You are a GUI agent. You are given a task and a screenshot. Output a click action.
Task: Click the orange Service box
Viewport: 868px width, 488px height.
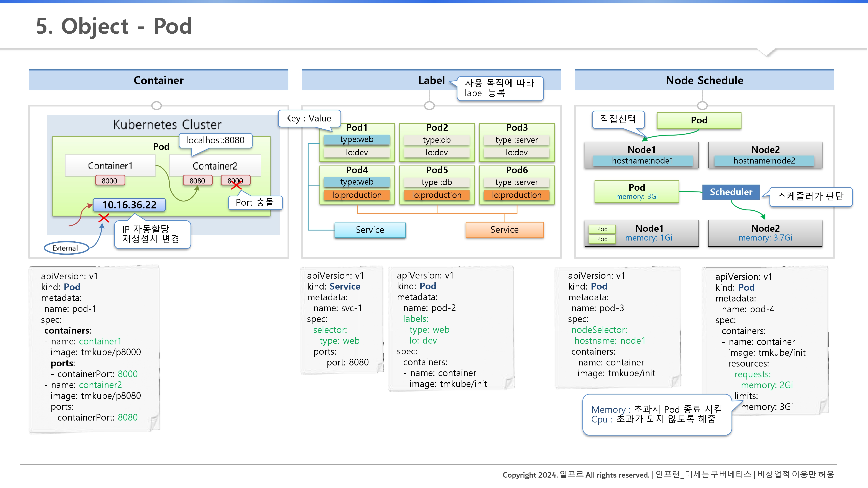(505, 230)
